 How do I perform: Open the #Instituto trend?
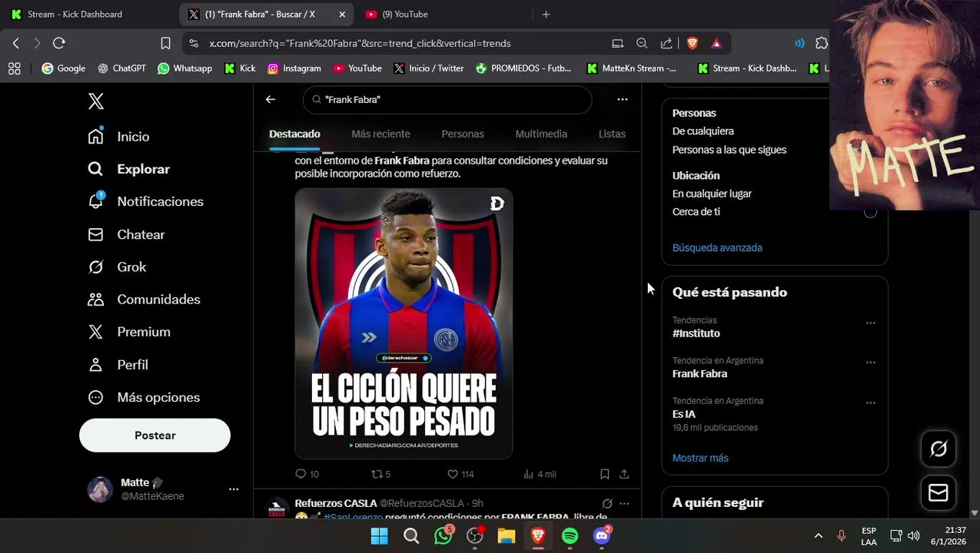[x=696, y=333]
